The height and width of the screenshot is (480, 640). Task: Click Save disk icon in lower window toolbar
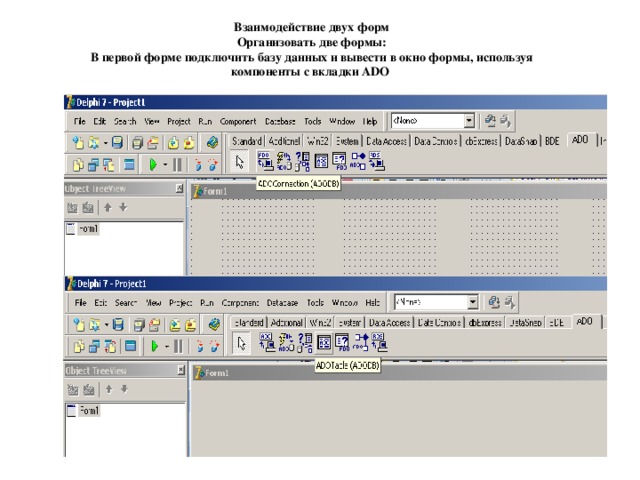point(118,324)
